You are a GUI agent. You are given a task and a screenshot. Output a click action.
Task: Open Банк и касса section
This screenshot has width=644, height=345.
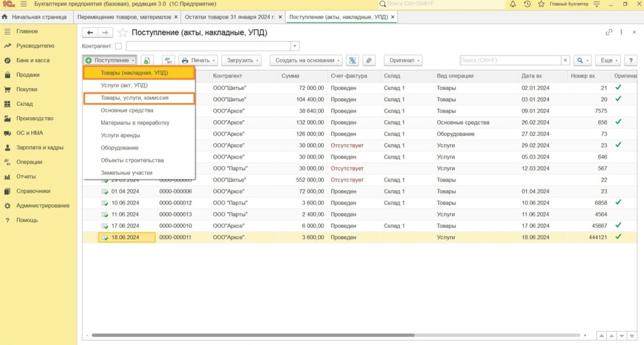pos(33,60)
